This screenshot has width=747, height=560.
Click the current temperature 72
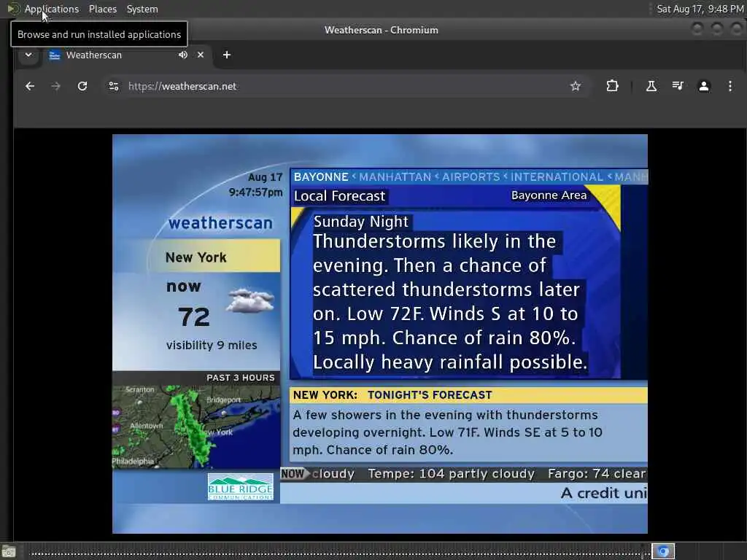pyautogui.click(x=194, y=316)
